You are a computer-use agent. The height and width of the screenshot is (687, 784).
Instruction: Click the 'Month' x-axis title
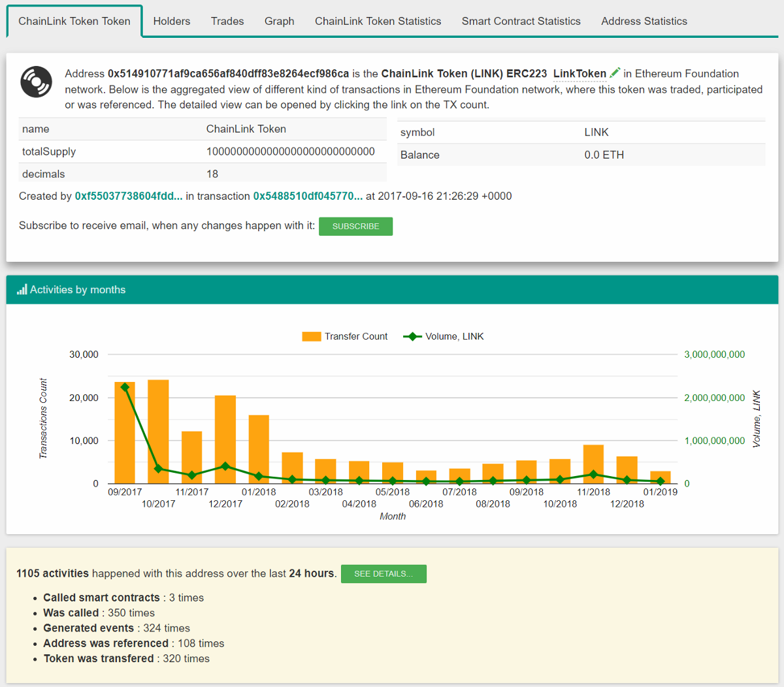[393, 516]
